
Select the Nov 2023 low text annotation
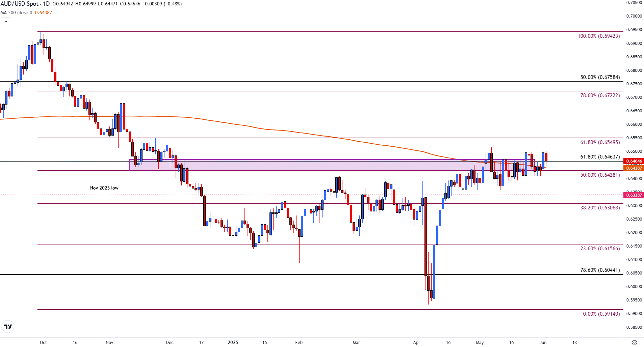tap(104, 188)
